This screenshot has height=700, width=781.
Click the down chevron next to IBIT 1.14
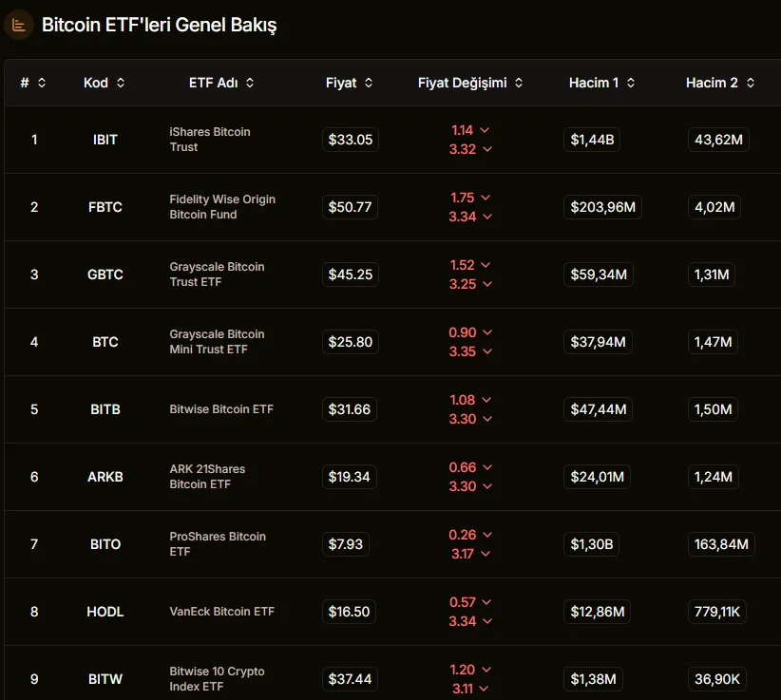[485, 130]
